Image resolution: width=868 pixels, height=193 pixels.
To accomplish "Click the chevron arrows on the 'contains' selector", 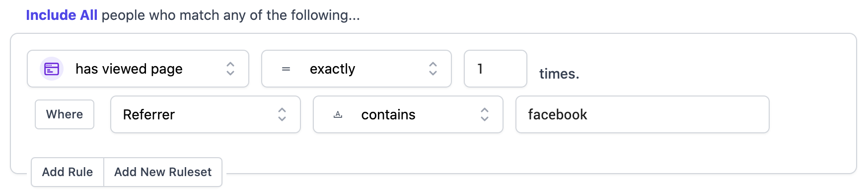I will tap(485, 114).
